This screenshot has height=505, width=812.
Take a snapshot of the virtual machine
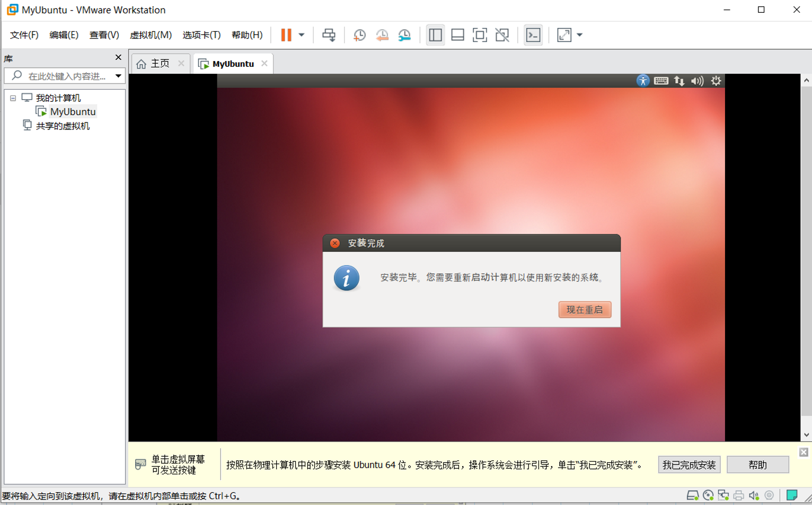(x=359, y=34)
